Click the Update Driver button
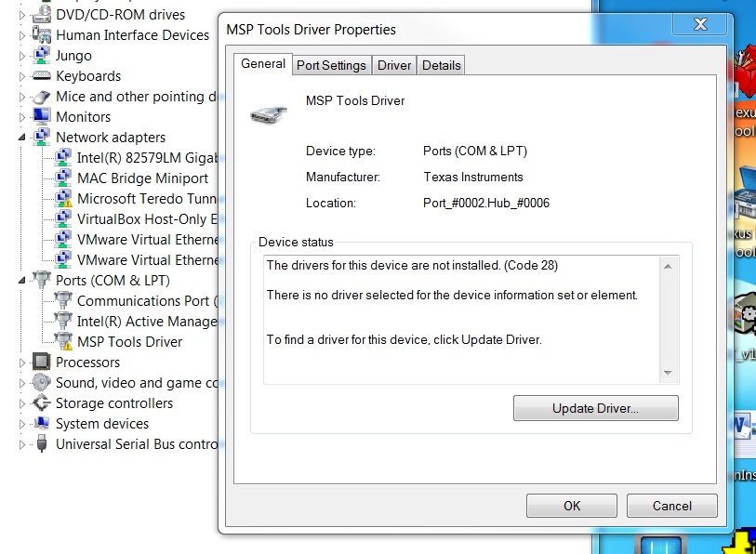Screen dimensions: 756x554 coord(595,408)
